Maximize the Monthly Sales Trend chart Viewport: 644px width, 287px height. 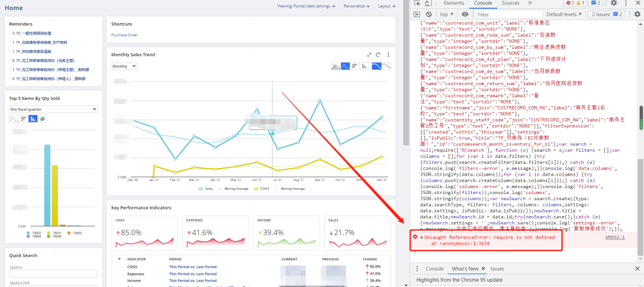369,55
